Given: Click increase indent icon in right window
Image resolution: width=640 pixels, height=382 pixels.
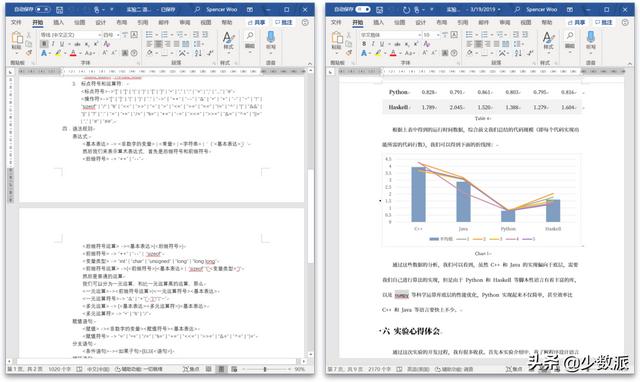Looking at the screenshot, I should [525, 35].
